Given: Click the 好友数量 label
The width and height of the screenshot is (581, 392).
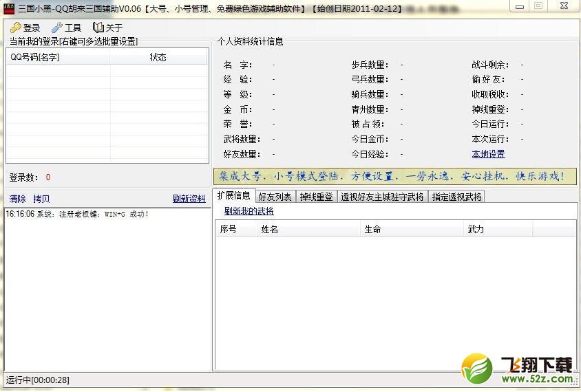Looking at the screenshot, I should tap(242, 154).
